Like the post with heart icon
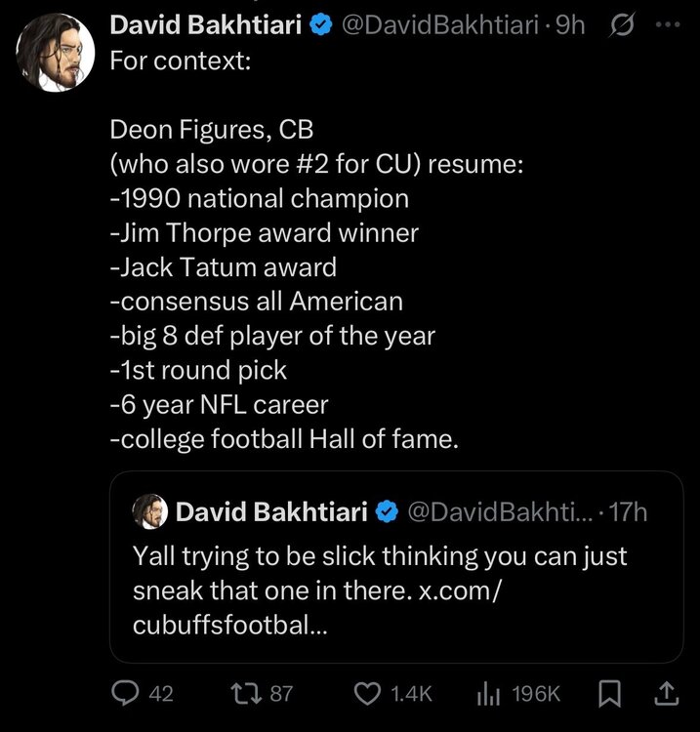This screenshot has width=700, height=732. coord(365,693)
